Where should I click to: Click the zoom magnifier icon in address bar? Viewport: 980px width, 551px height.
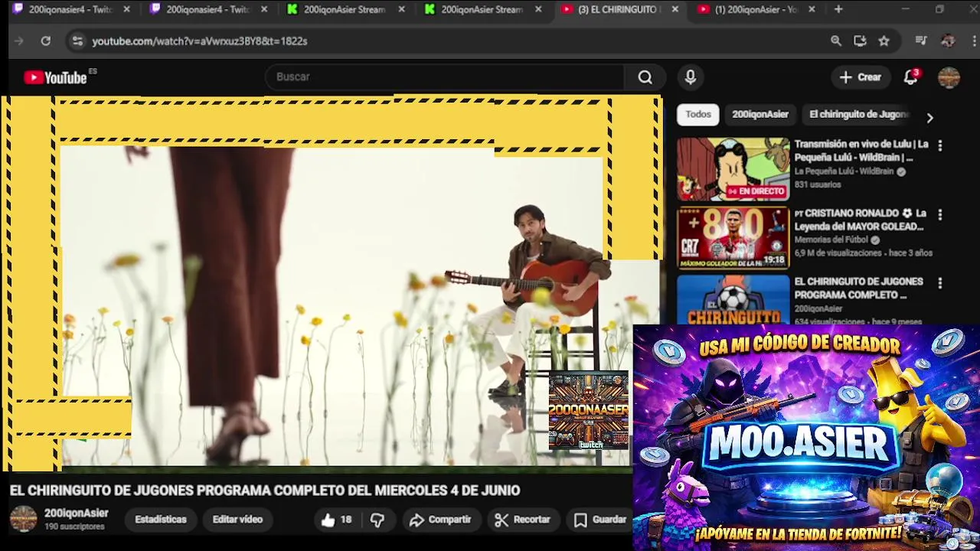click(836, 41)
